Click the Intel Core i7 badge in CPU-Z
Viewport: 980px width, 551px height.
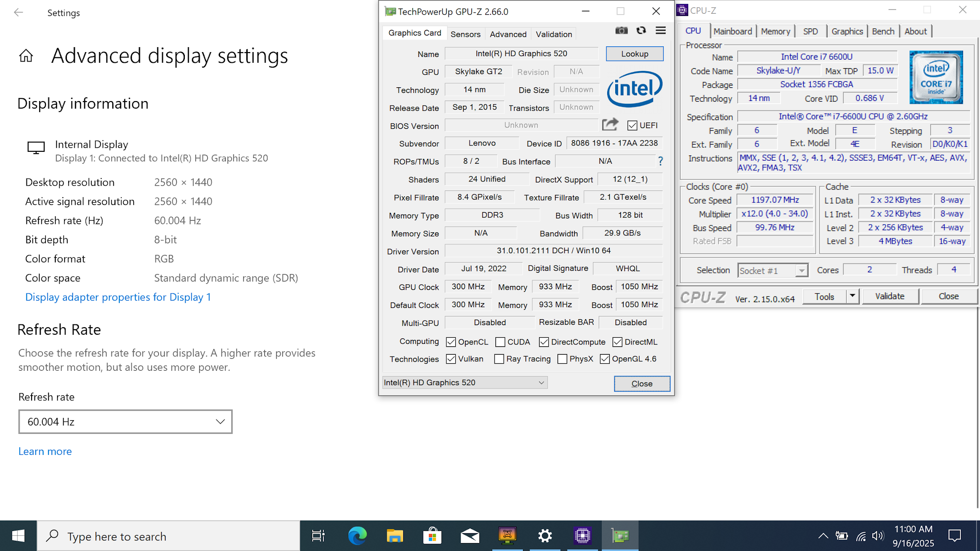click(x=936, y=77)
